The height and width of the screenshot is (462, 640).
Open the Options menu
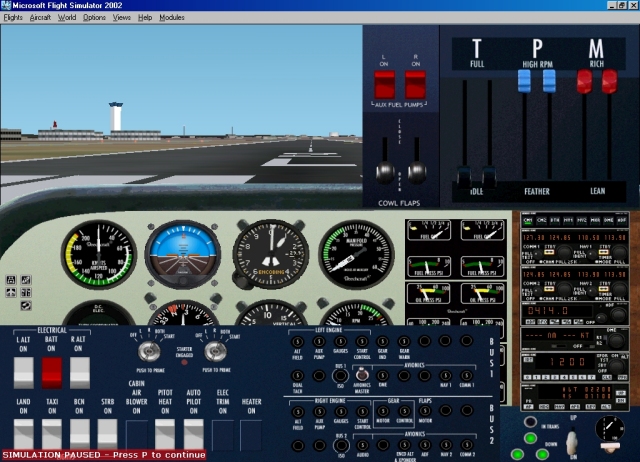coord(94,18)
